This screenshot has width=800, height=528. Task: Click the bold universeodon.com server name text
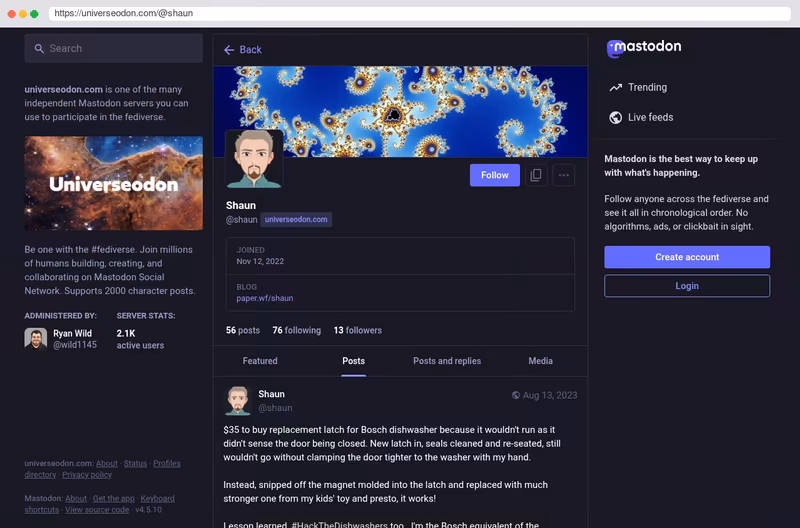[63, 89]
